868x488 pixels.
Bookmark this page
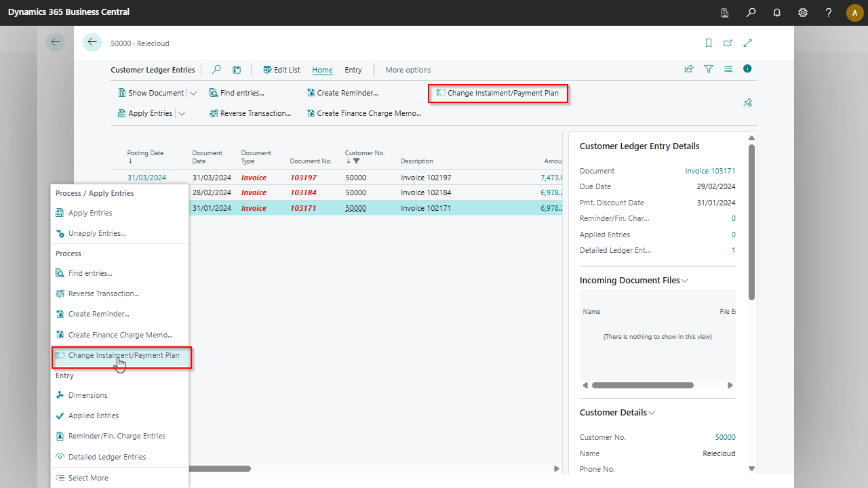pyautogui.click(x=709, y=43)
